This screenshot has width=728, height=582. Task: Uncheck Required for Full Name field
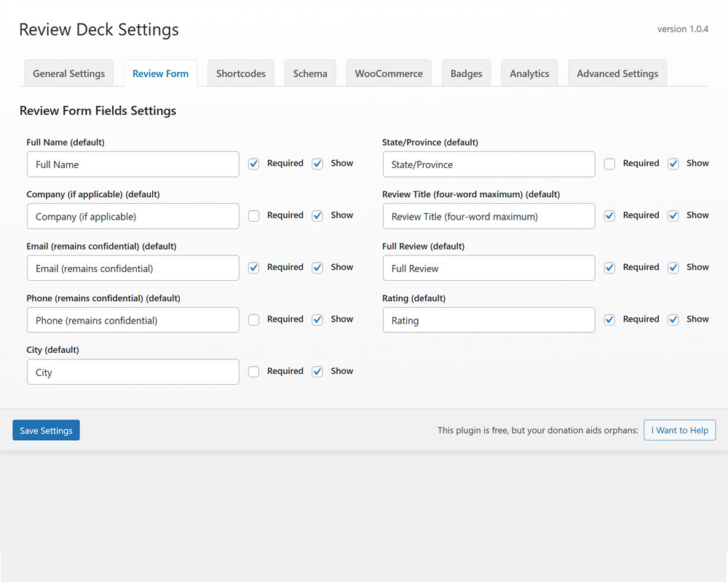click(253, 164)
